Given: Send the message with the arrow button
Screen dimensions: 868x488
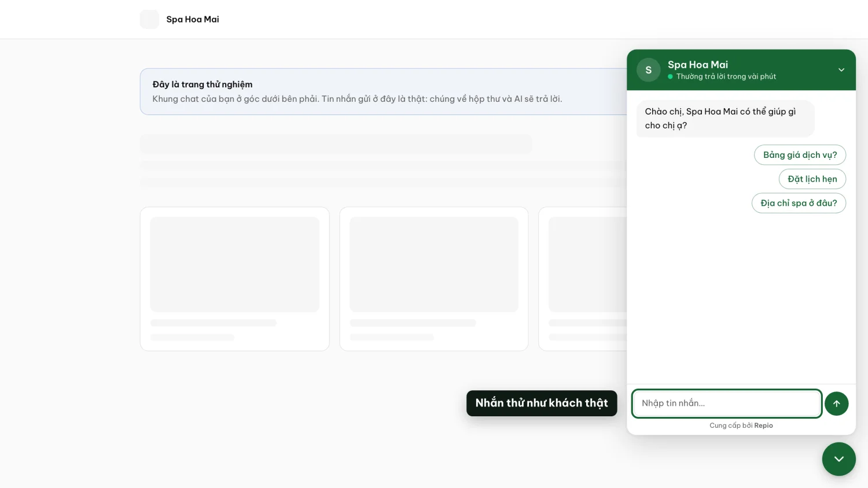Looking at the screenshot, I should (x=836, y=404).
